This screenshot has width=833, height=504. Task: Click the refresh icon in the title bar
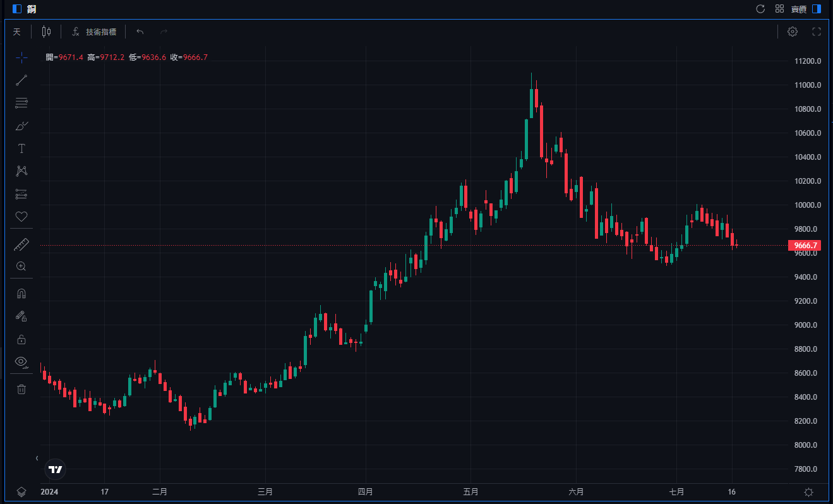[760, 9]
